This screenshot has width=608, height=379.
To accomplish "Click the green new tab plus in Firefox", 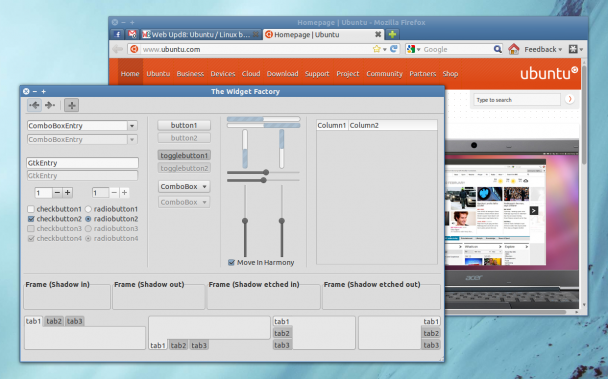I will 392,35.
